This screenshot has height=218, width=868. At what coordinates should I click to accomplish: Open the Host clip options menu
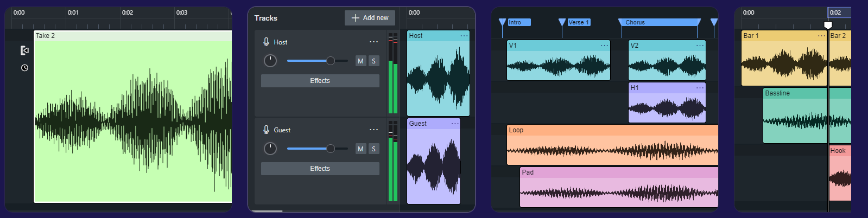tap(464, 36)
